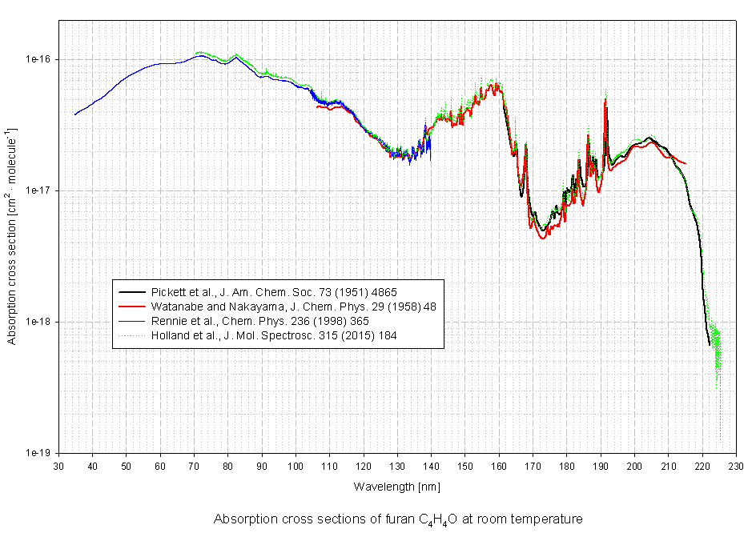
Task: Click the 'Wavelength [nm]' x-axis label
Action: 396,487
